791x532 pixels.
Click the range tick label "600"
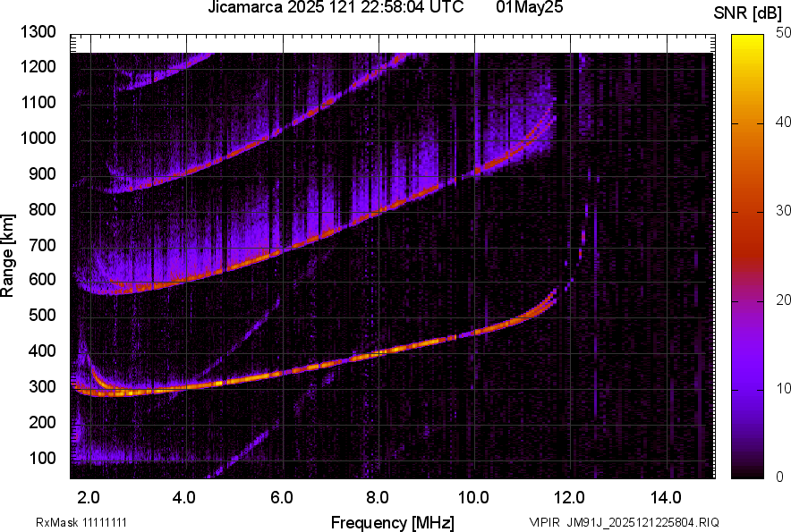42,279
